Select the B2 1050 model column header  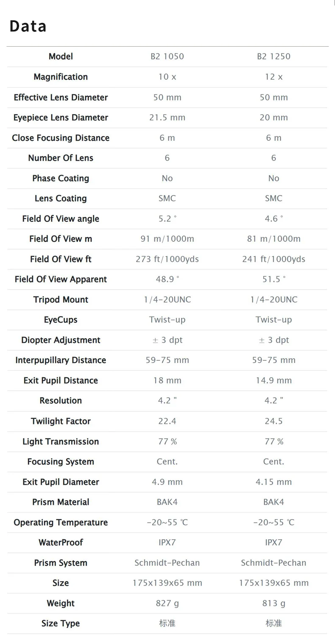click(167, 56)
